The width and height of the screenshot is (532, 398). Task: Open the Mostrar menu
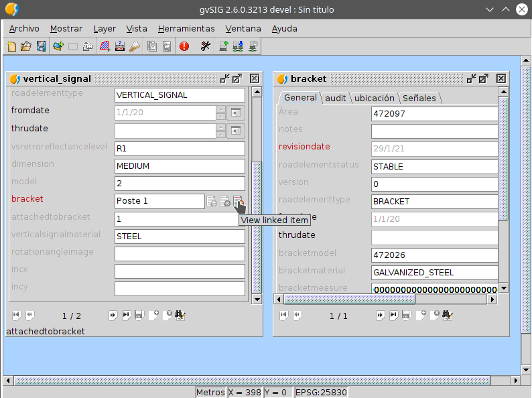(66, 29)
